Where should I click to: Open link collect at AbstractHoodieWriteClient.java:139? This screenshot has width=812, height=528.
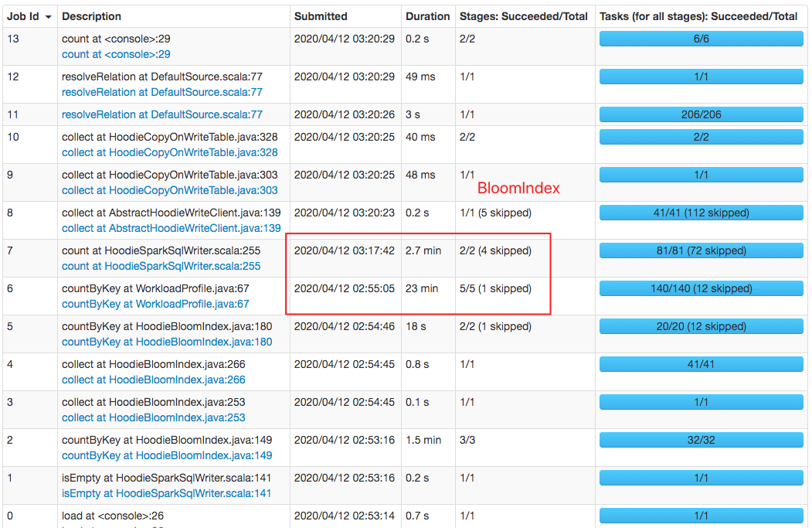(x=172, y=228)
